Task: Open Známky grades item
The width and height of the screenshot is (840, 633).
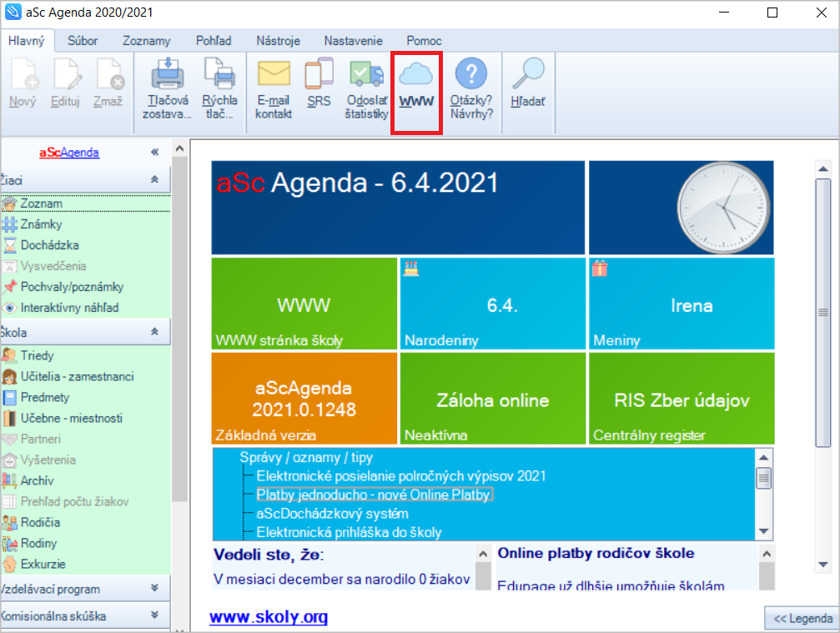Action: click(41, 224)
